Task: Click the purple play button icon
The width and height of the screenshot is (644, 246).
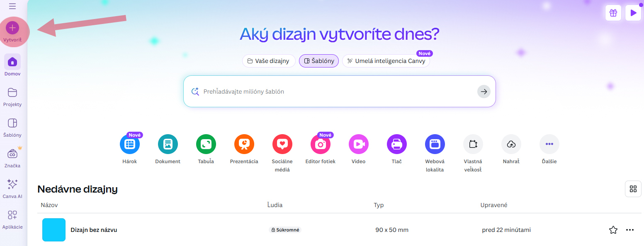Action: click(633, 13)
